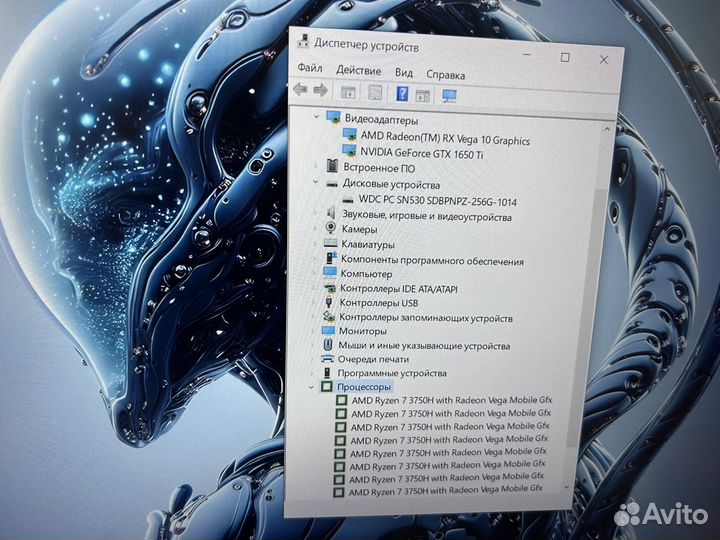Click the Device Manager title bar icon
The height and width of the screenshot is (540, 720).
303,41
